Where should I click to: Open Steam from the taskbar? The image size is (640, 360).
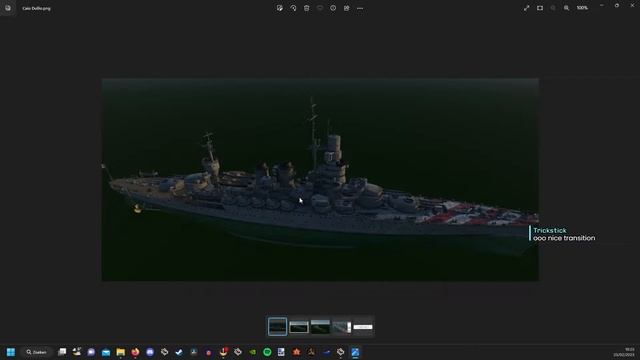click(179, 352)
